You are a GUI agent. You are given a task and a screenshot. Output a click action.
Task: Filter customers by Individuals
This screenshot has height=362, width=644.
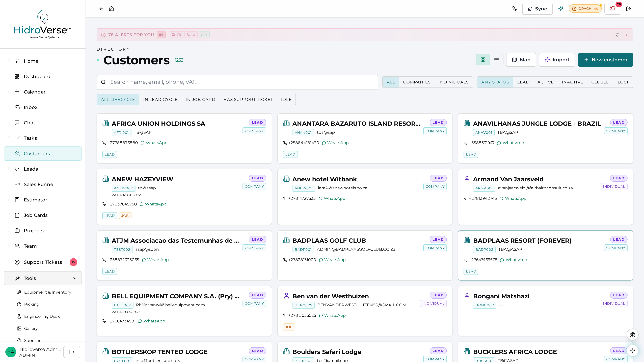(x=453, y=82)
